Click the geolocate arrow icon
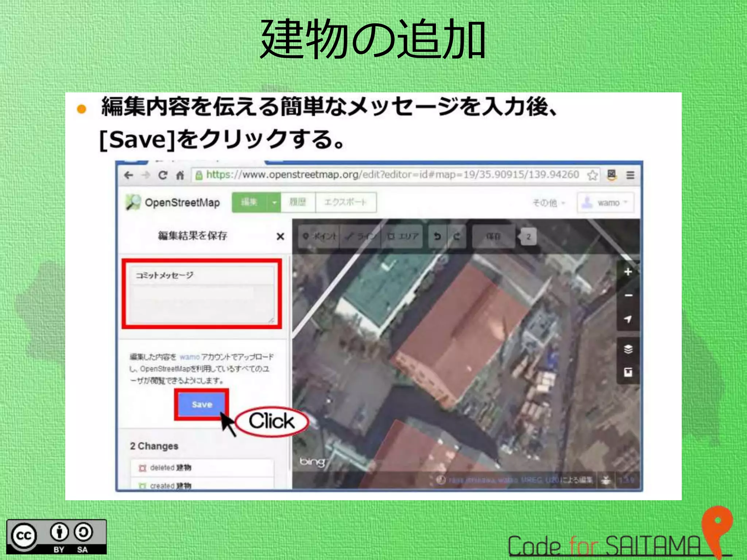This screenshot has height=560, width=747. 628,319
